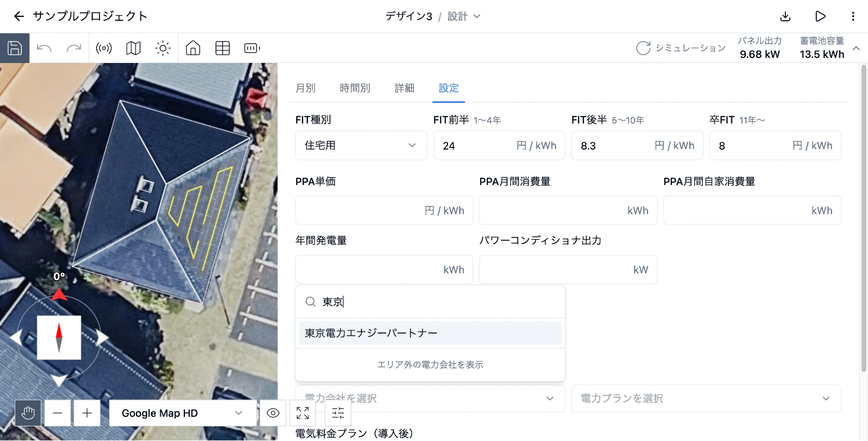
Task: Open the map adjustment sliders icon
Action: [x=338, y=413]
